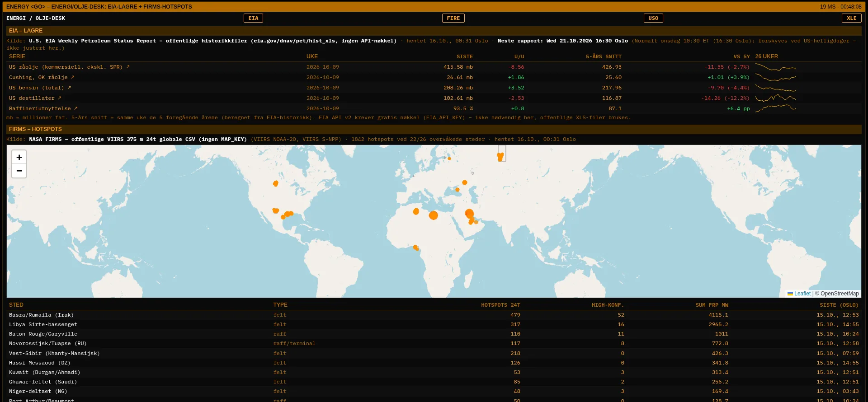
Task: Sort by SUM FRP MW header
Action: point(712,305)
